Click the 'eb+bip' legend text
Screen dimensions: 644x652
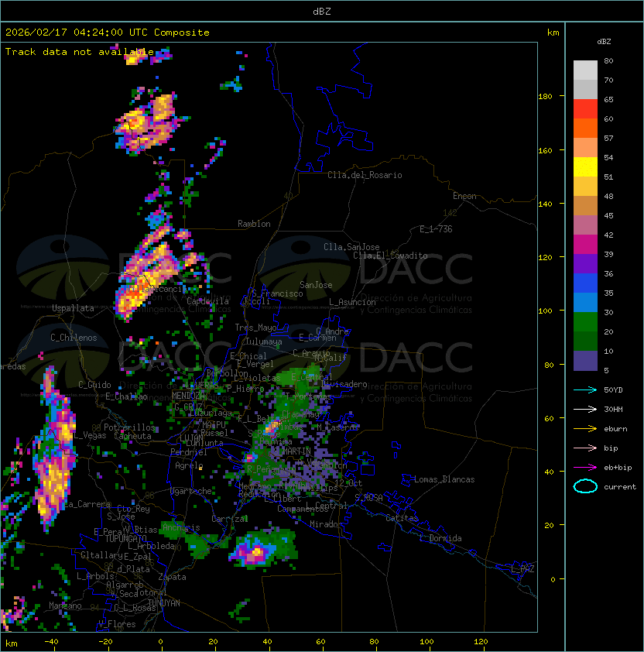point(618,468)
